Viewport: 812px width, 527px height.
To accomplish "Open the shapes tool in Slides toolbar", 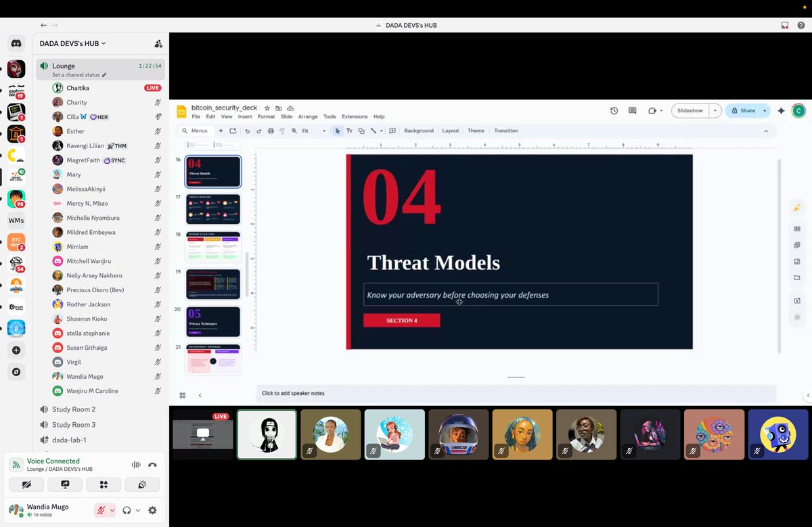I will [361, 131].
